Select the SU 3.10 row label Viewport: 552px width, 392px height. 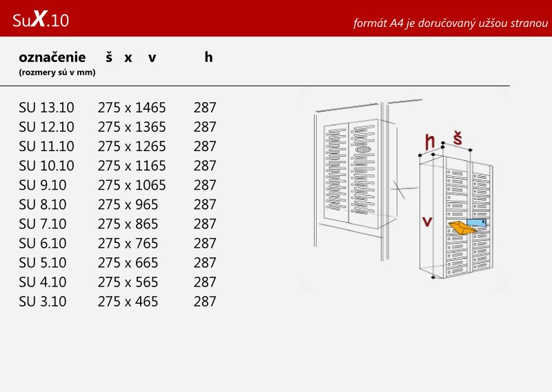pos(43,301)
